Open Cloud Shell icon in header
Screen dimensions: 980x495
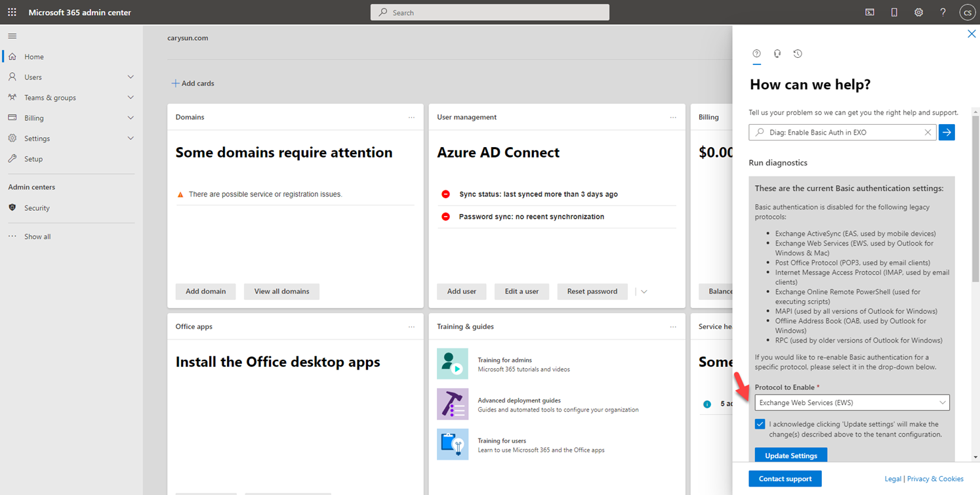869,12
